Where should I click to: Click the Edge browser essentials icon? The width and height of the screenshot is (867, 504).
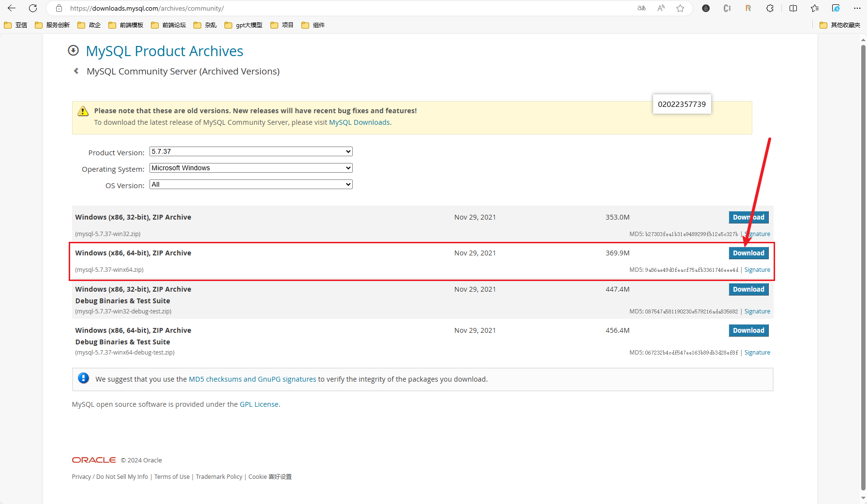point(836,8)
